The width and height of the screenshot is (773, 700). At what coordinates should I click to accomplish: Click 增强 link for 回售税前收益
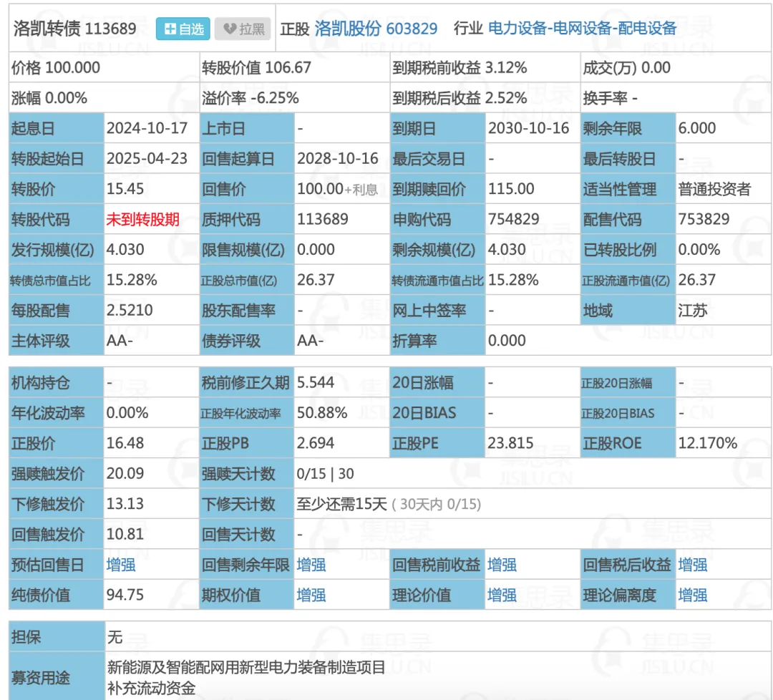pos(502,565)
